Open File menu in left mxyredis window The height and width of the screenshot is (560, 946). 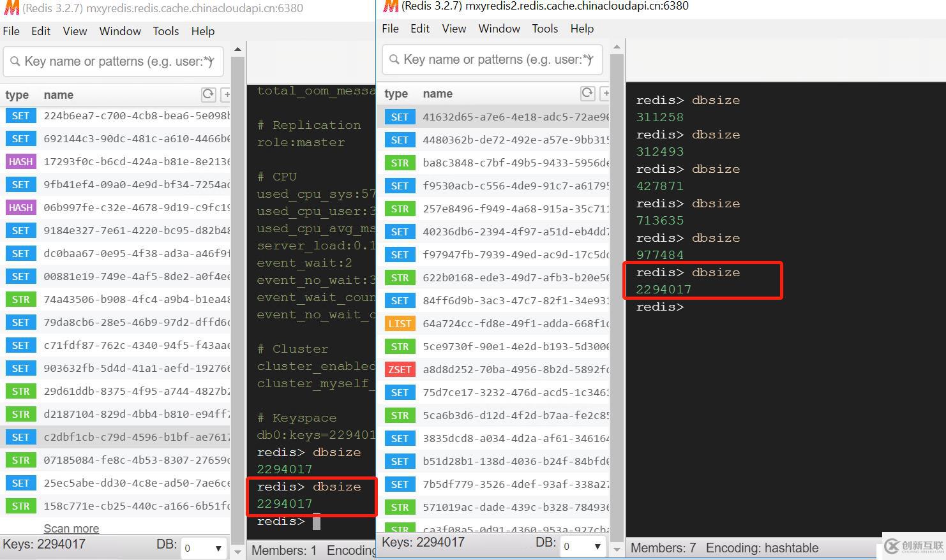[x=11, y=31]
